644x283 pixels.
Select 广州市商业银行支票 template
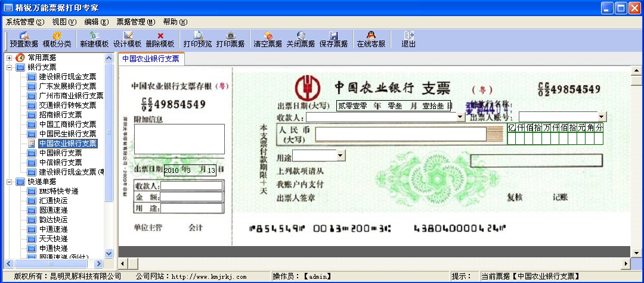tap(71, 95)
